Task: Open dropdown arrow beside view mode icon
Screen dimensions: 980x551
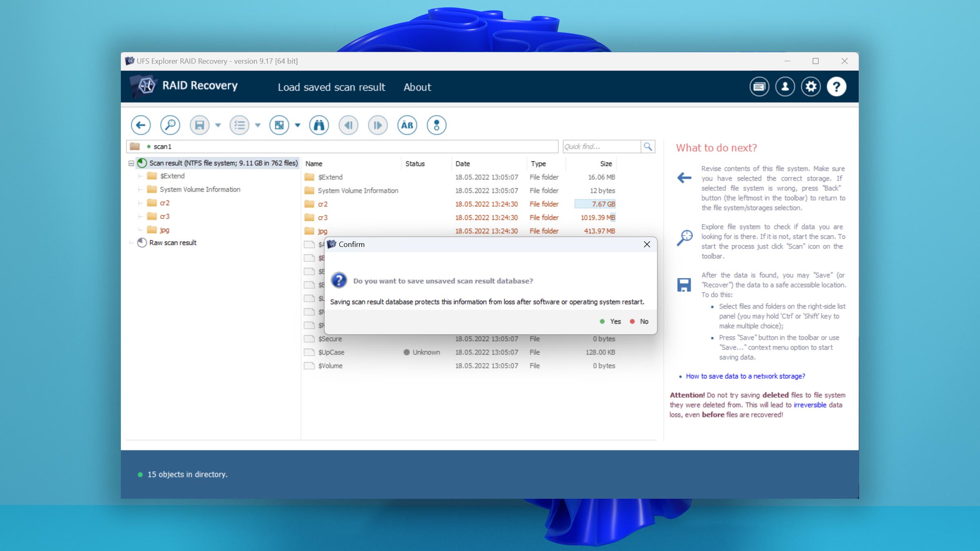Action: (298, 125)
